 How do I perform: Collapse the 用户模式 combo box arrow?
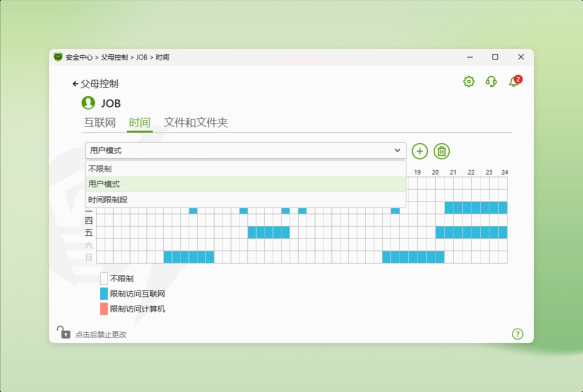pos(397,151)
